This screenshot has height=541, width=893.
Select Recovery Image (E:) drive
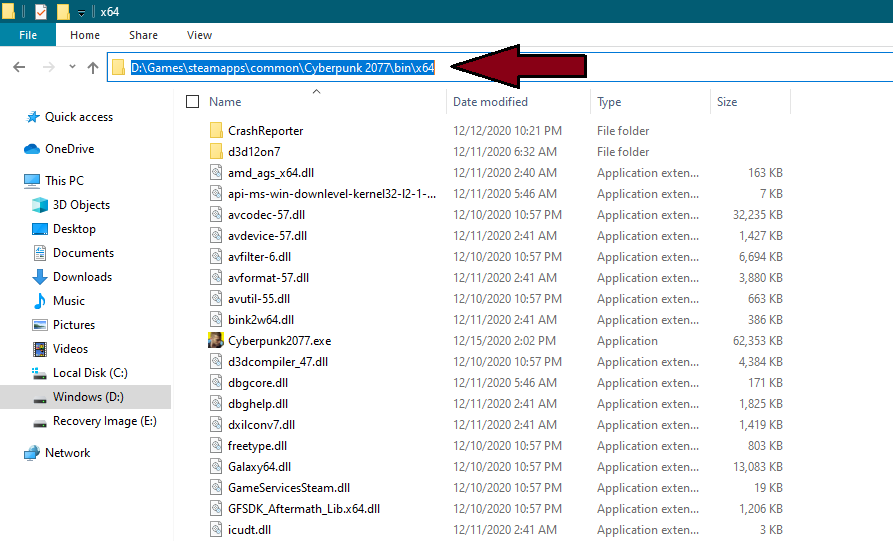tap(105, 420)
